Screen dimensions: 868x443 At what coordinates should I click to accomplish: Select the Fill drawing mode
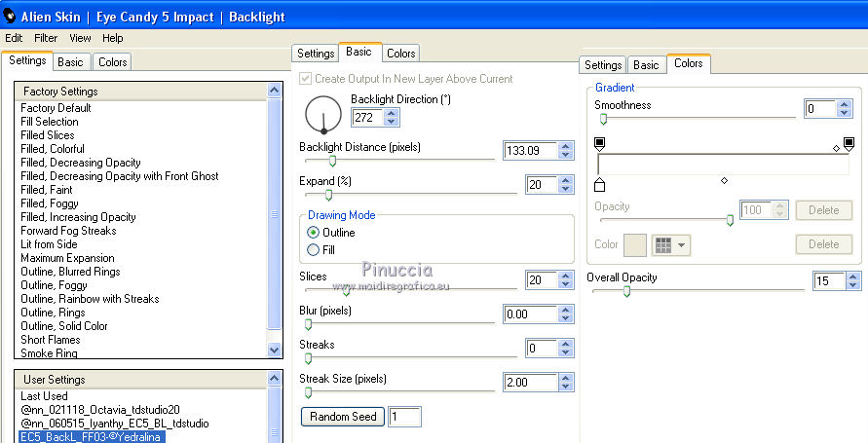[x=314, y=250]
